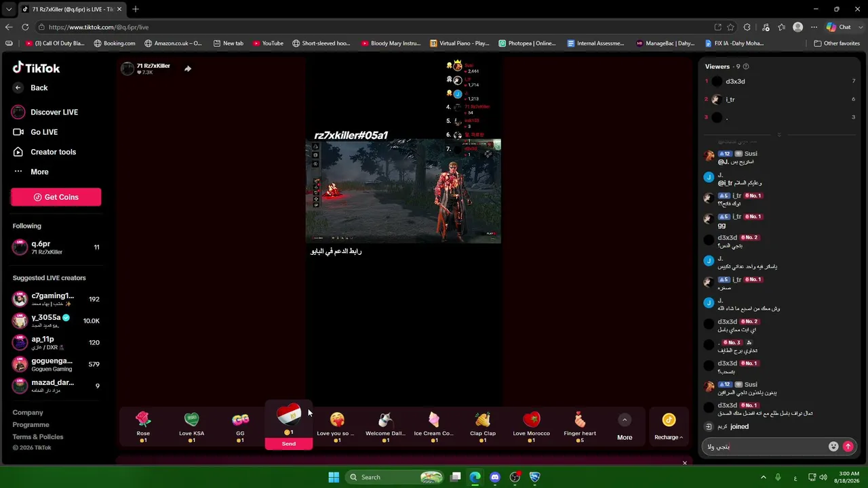Send the chat message arrow button
The image size is (868, 488).
(x=848, y=447)
